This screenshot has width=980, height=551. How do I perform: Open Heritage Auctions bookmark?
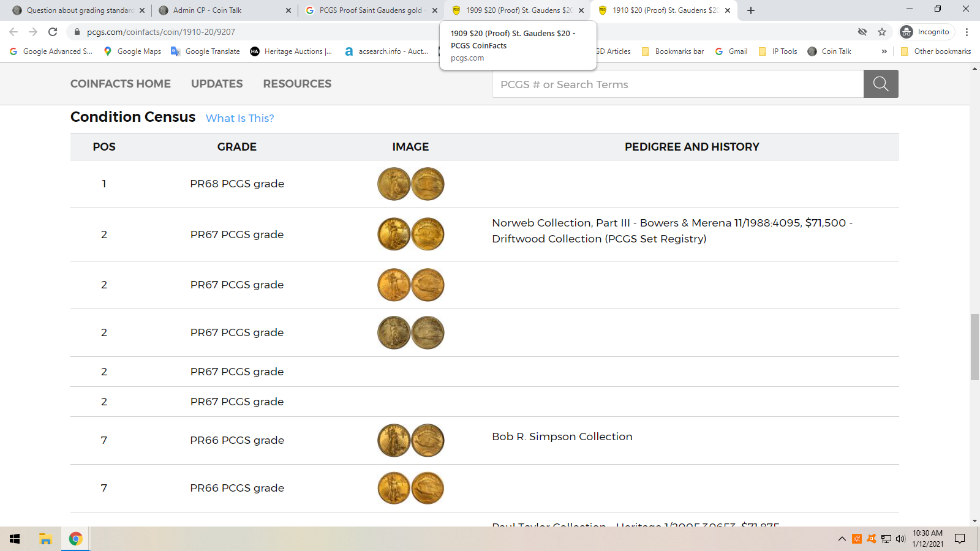click(291, 51)
